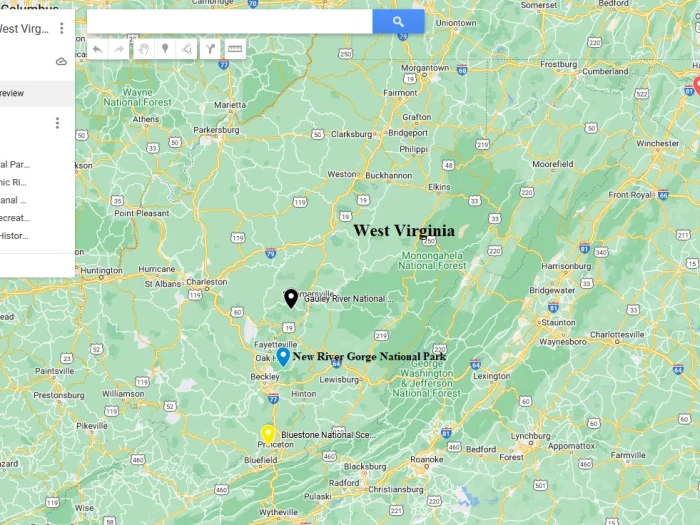Click inside the map search field
This screenshot has width=700, height=525.
pyautogui.click(x=229, y=21)
